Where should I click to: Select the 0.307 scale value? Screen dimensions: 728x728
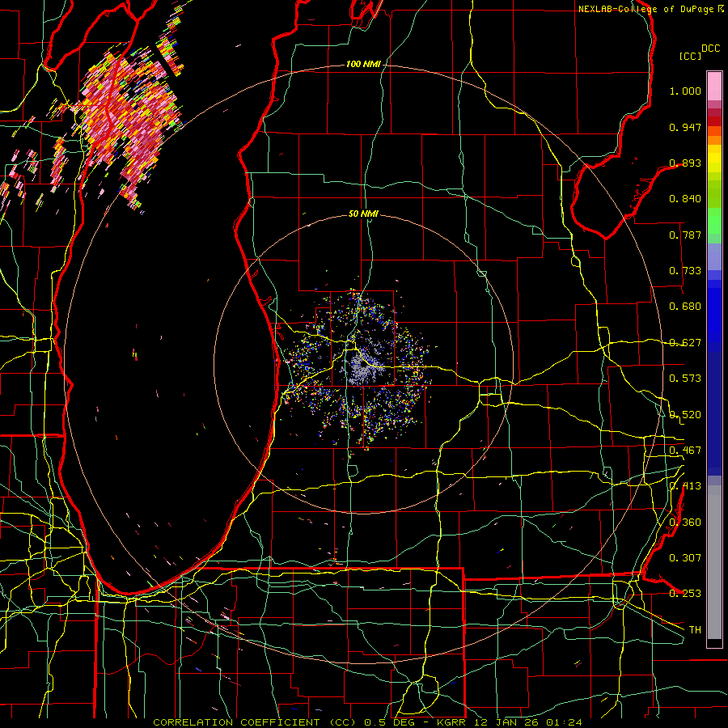click(685, 558)
